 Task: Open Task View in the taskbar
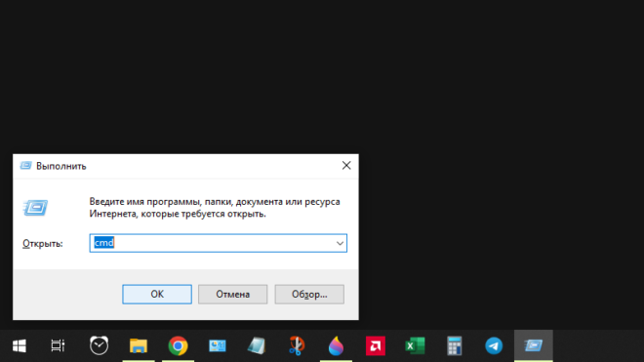pos(58,345)
